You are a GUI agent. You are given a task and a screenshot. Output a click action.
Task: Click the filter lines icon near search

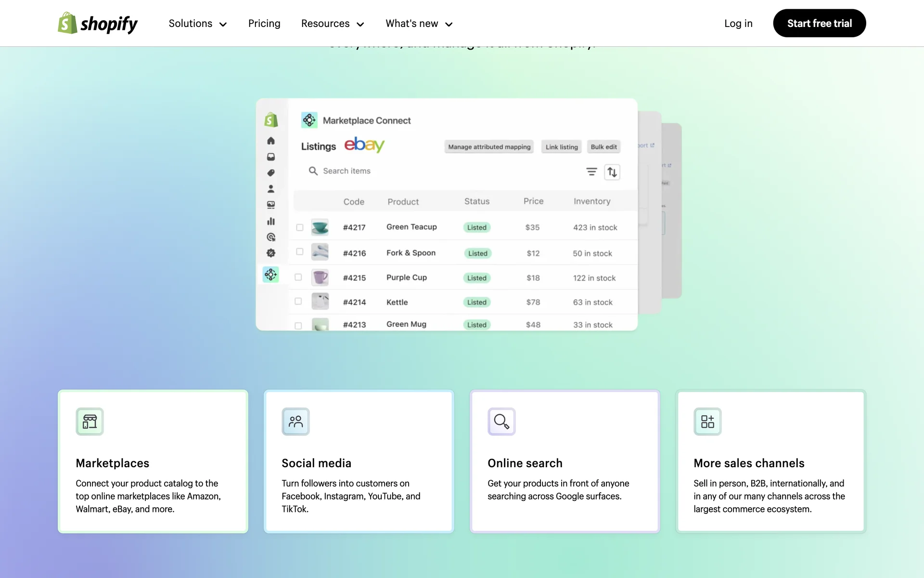click(591, 171)
